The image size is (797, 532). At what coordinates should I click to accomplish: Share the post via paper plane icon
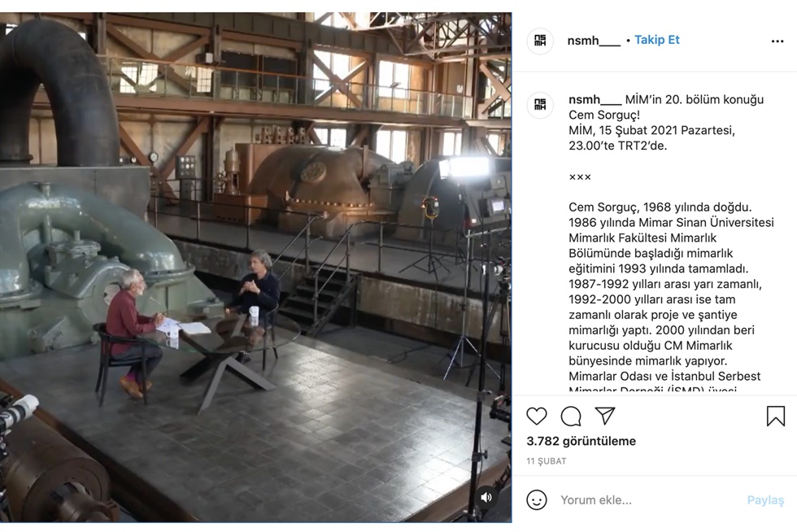pyautogui.click(x=605, y=416)
